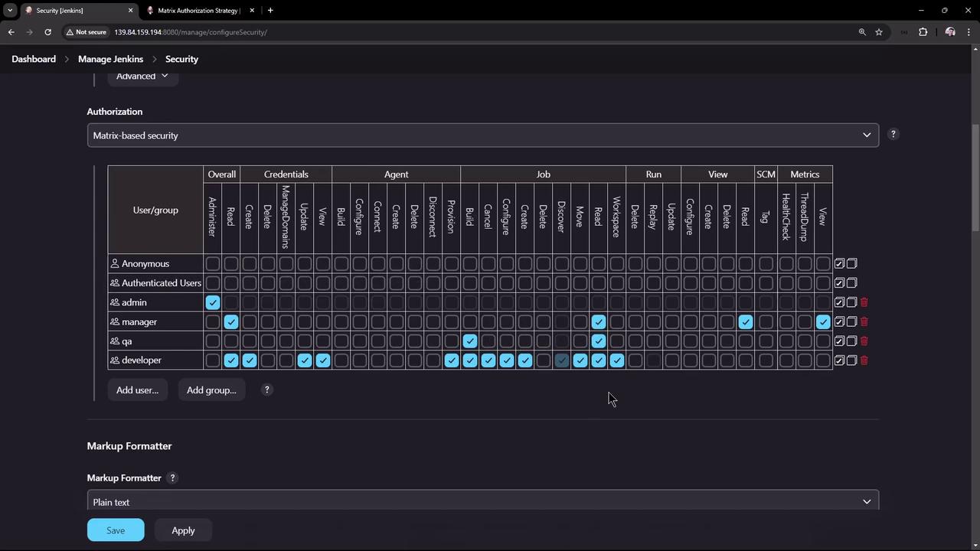The width and height of the screenshot is (980, 551).
Task: Unselect all permissions for admin row
Action: [851, 302]
